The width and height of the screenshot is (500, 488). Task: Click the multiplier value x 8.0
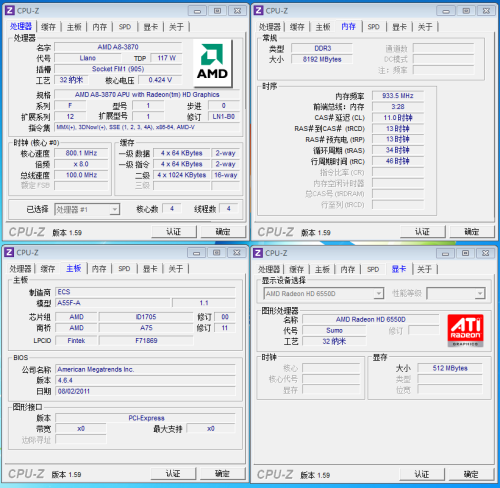[x=81, y=164]
